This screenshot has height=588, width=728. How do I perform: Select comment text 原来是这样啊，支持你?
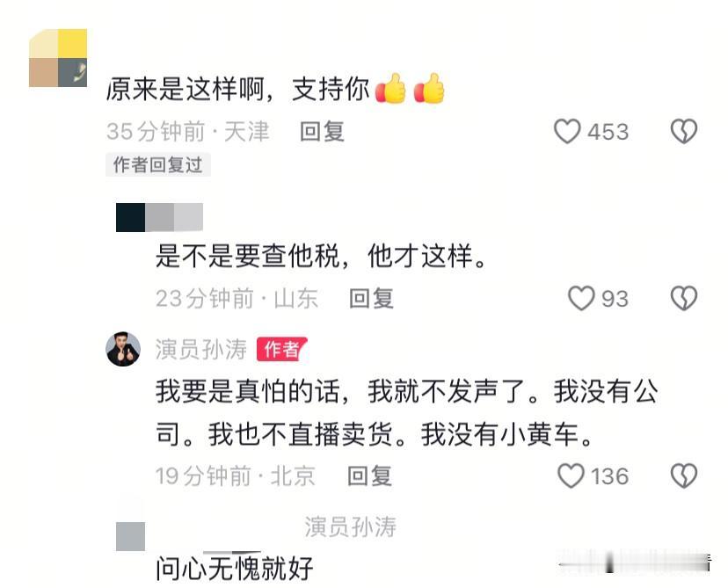pos(238,89)
